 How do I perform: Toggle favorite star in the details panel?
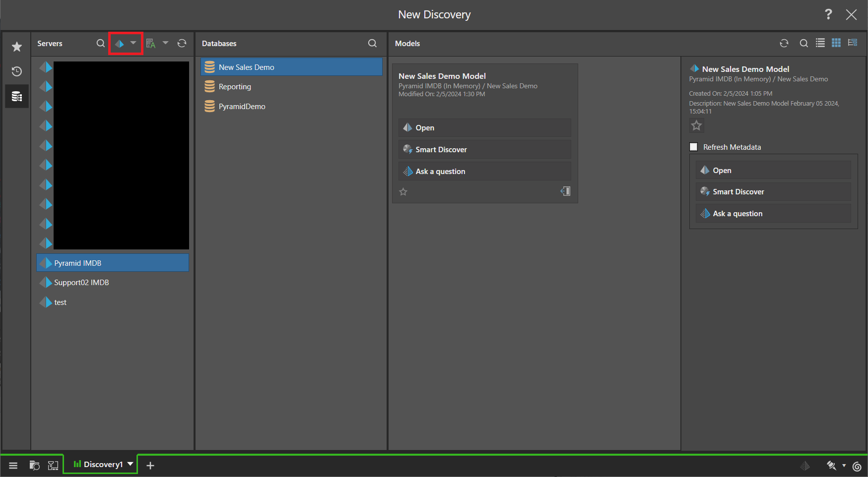coord(697,126)
